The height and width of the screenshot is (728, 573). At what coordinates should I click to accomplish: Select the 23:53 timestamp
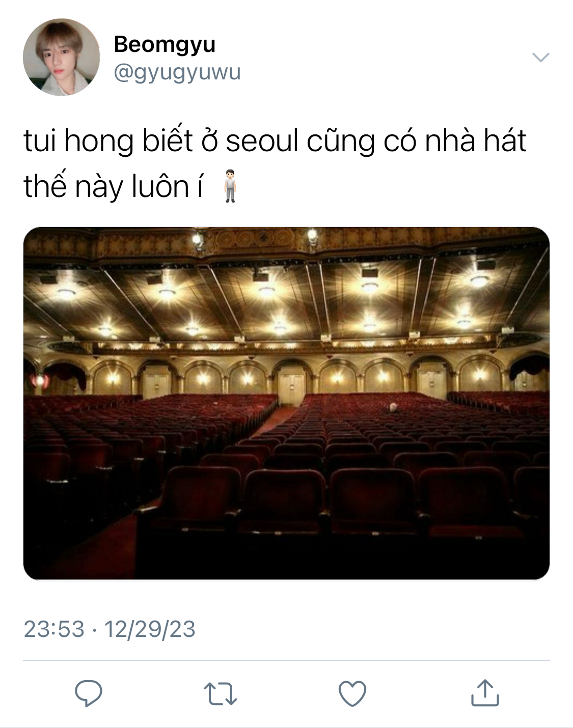coord(54,629)
